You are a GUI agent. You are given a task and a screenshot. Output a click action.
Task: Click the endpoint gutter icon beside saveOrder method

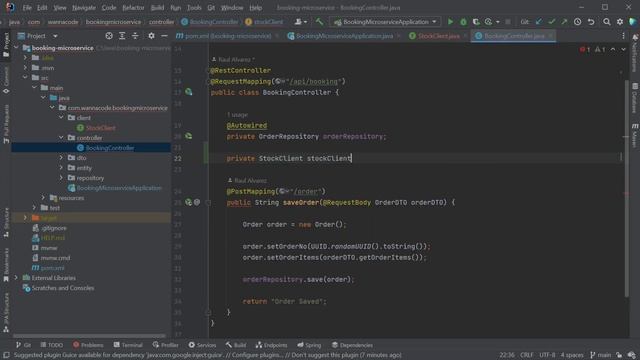pyautogui.click(x=189, y=202)
